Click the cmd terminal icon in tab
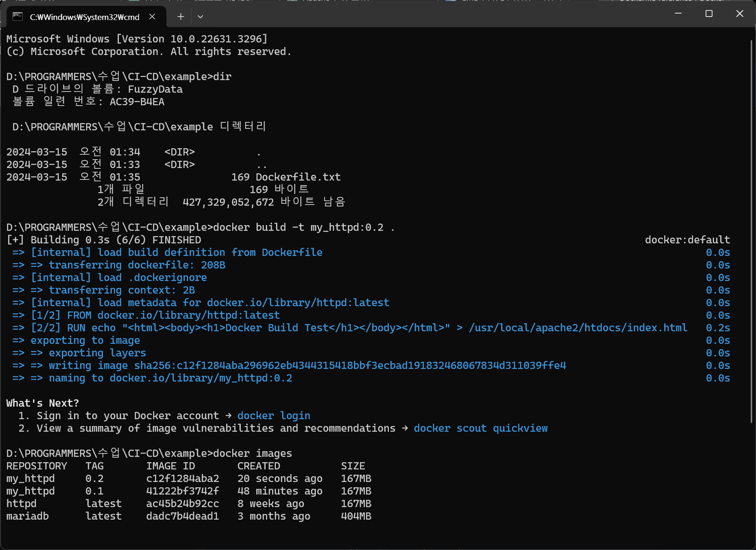 [18, 17]
